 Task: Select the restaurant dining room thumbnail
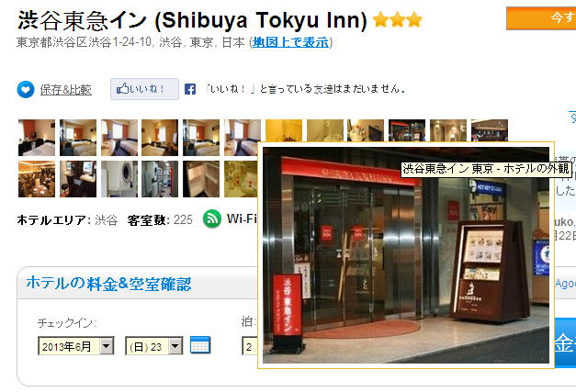coord(37,179)
